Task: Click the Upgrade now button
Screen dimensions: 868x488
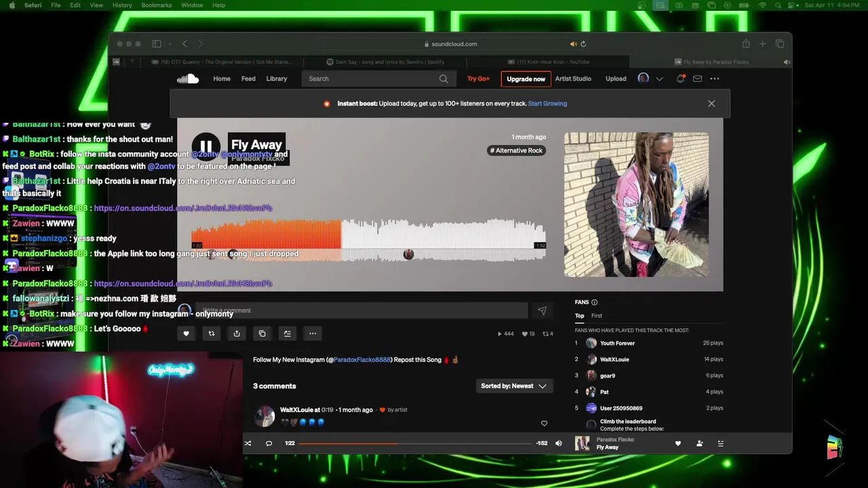Action: point(526,79)
